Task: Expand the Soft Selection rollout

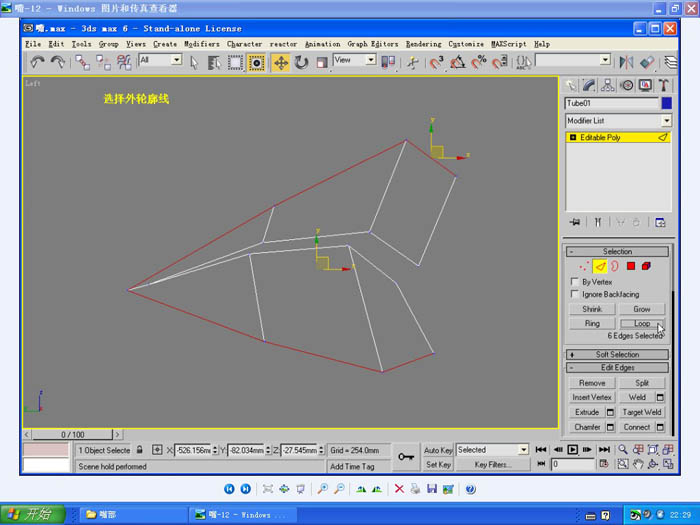Action: pos(617,354)
